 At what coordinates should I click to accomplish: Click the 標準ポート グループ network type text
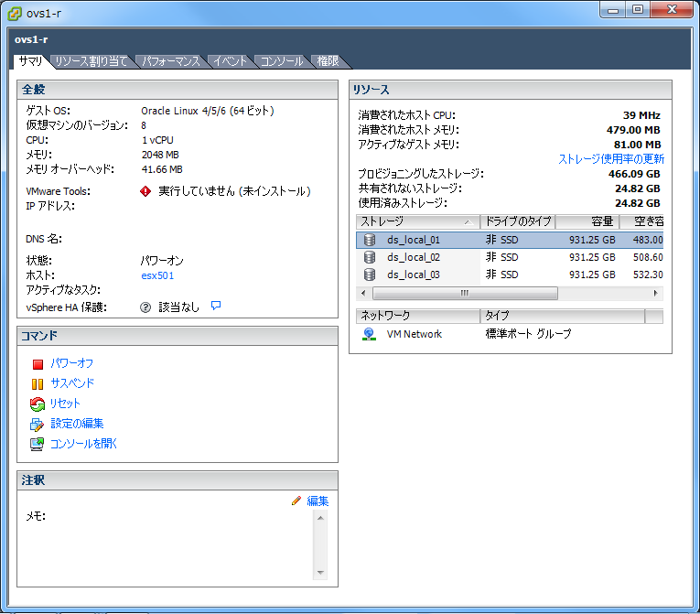pos(528,334)
